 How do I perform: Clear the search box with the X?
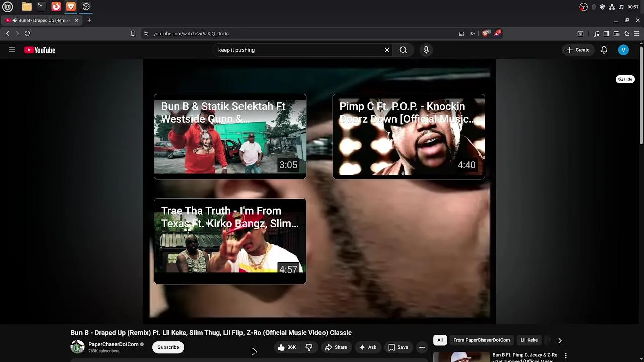coord(387,50)
